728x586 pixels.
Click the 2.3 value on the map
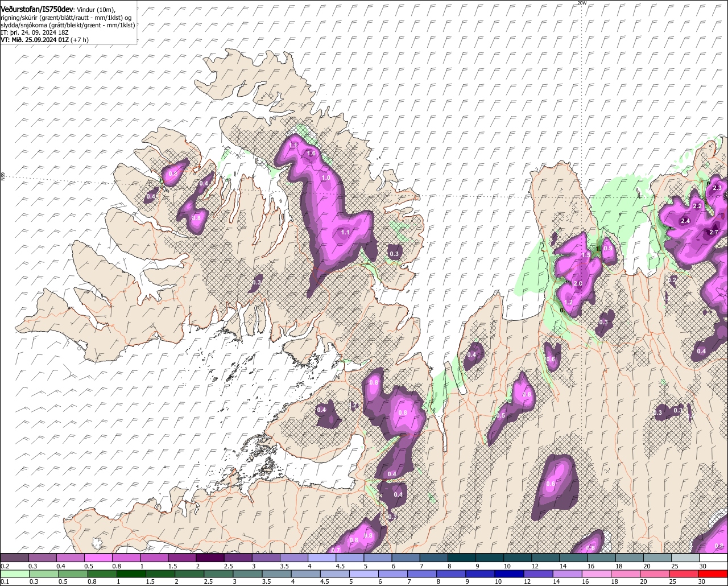point(717,188)
